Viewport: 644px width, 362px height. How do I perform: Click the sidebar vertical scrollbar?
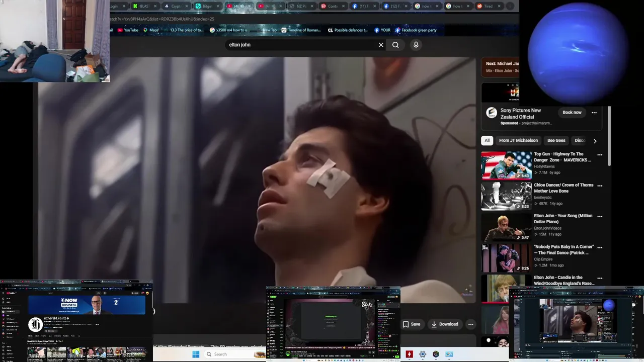point(608,136)
